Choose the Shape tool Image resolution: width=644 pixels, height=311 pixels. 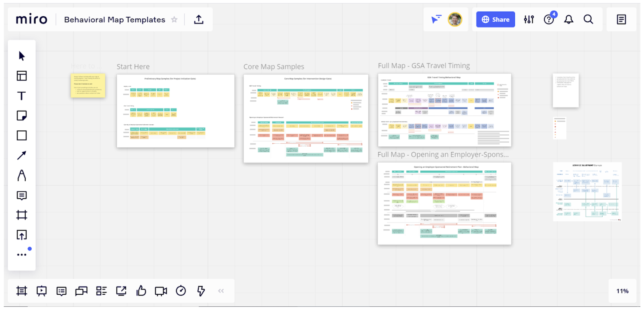[21, 135]
